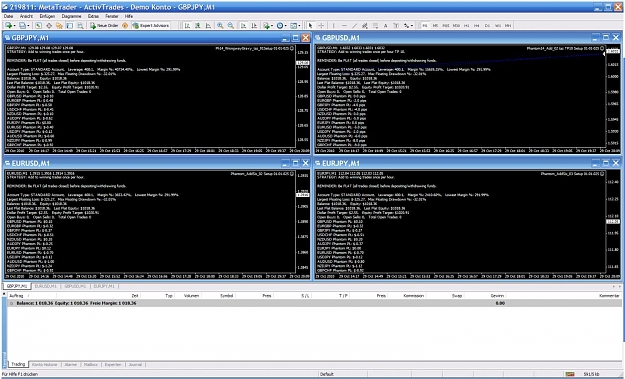
Task: Select the M15 timeframe button
Action: (x=446, y=26)
